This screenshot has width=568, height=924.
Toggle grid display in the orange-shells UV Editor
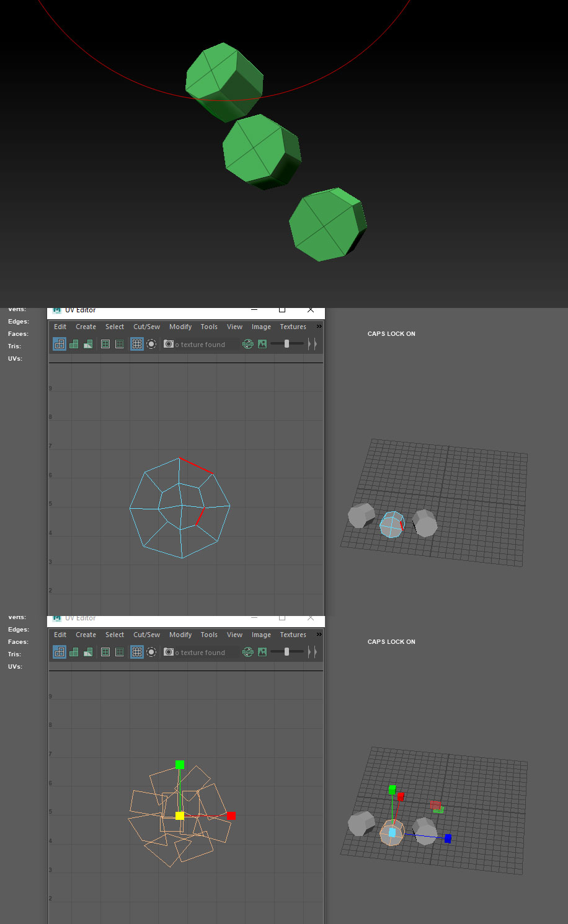click(137, 652)
